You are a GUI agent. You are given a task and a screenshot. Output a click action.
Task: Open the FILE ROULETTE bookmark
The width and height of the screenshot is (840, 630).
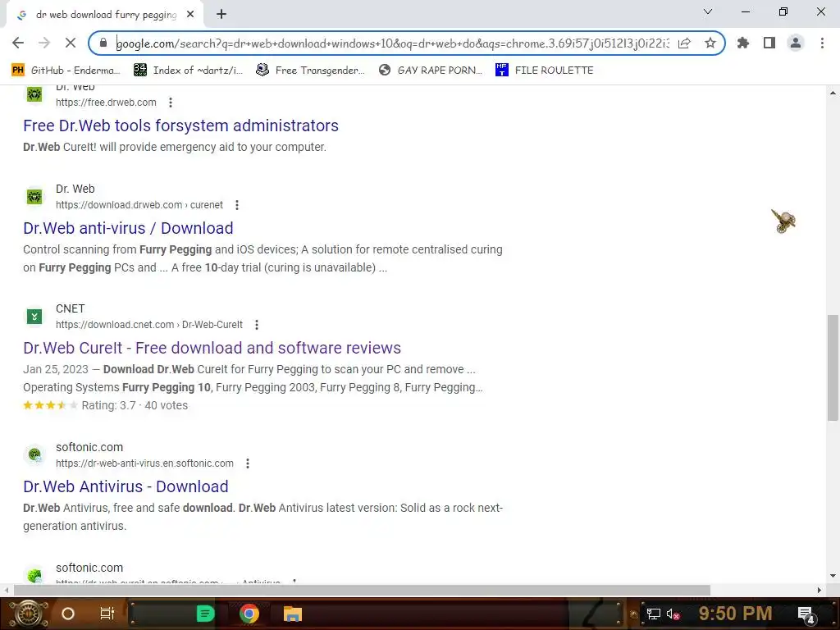pyautogui.click(x=545, y=71)
